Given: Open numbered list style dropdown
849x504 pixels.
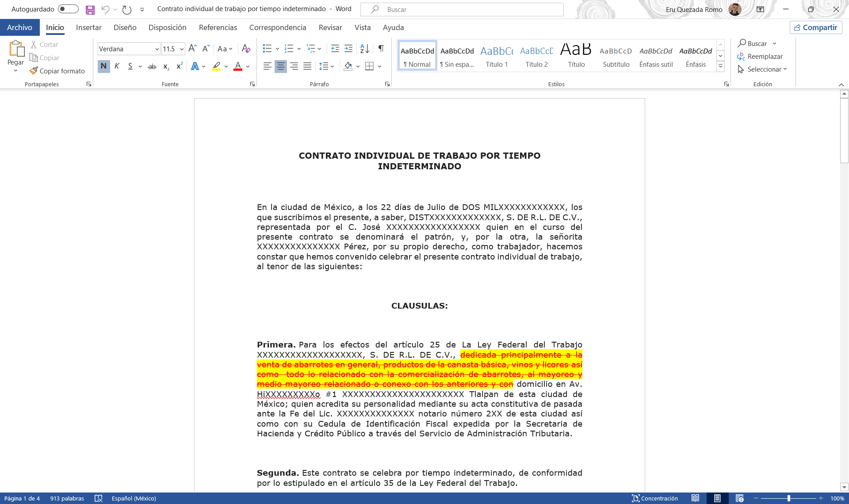Looking at the screenshot, I should [x=299, y=49].
